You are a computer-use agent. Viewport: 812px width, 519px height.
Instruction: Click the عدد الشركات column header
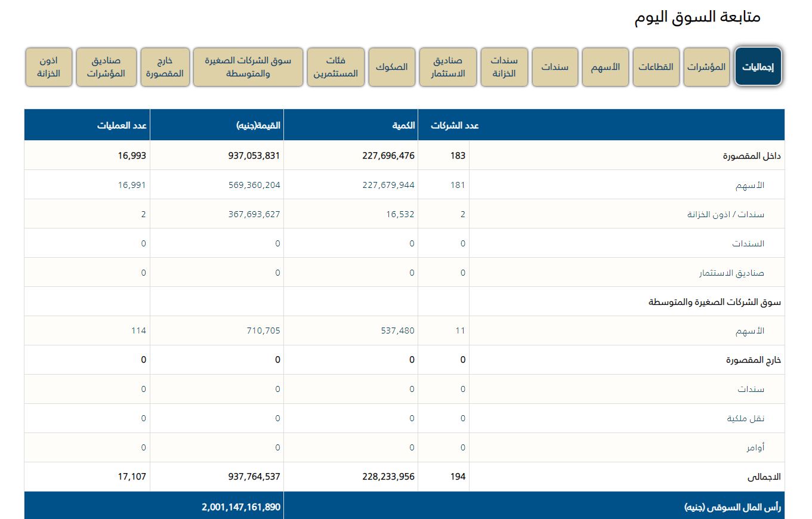(x=455, y=126)
